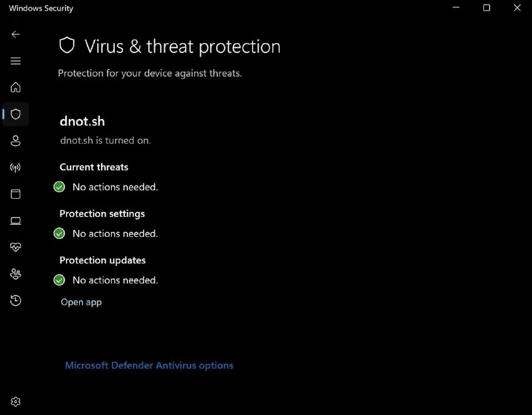Click the green check under Protection updates

(x=59, y=280)
